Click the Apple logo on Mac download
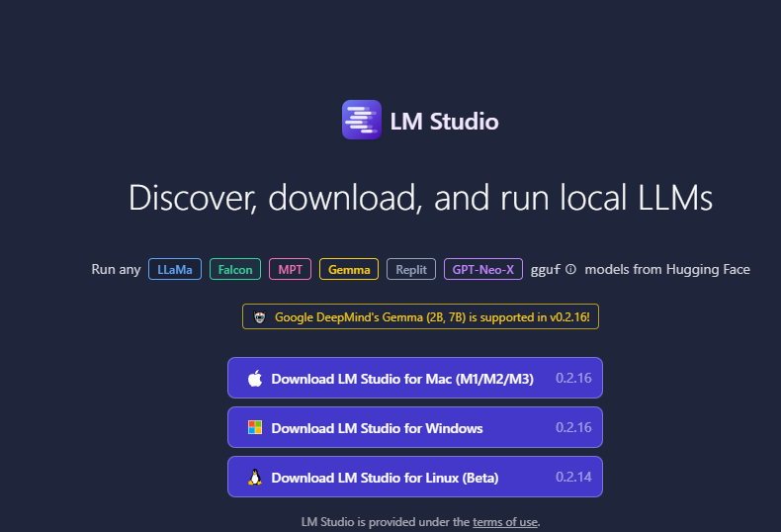This screenshot has width=781, height=532. [x=255, y=378]
